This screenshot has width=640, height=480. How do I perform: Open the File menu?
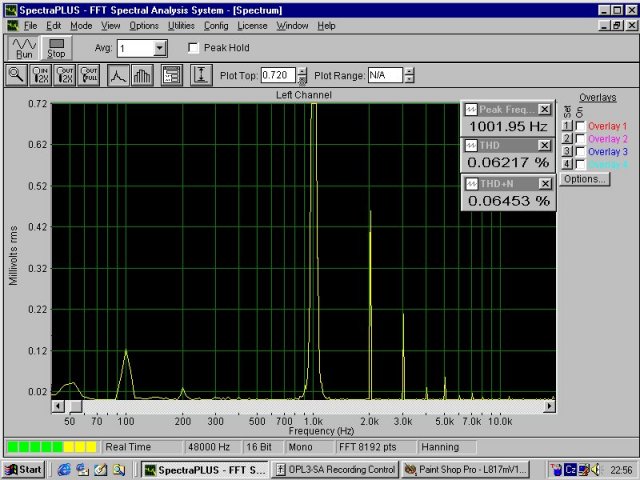pyautogui.click(x=31, y=26)
